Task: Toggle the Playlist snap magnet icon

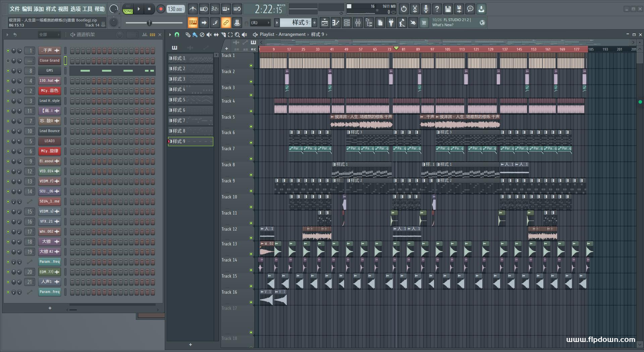Action: click(x=177, y=35)
